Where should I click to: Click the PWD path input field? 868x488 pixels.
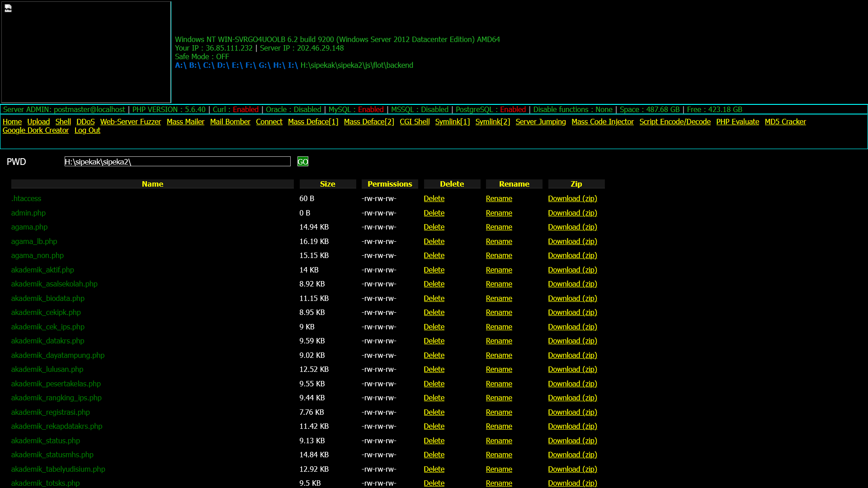point(177,161)
